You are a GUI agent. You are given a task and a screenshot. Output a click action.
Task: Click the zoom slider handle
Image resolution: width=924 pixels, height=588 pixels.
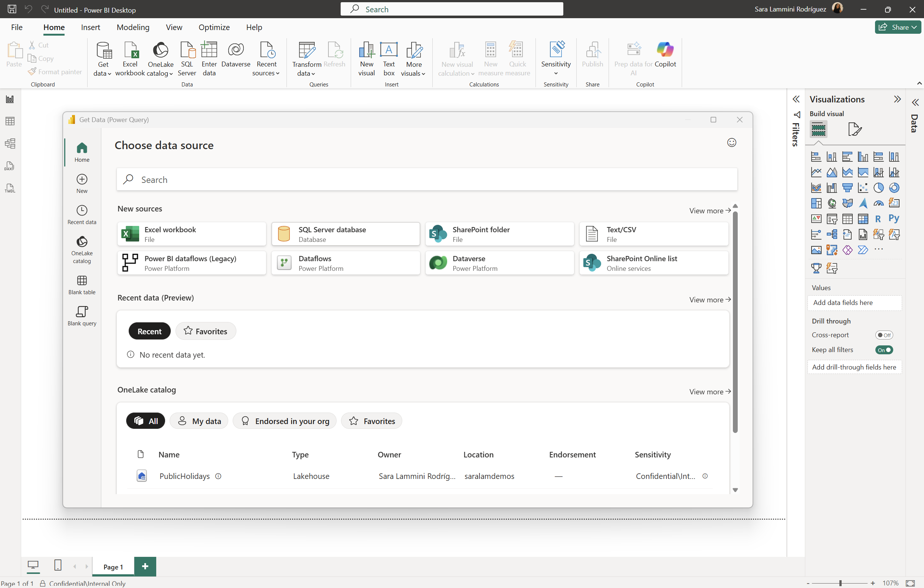tap(841, 583)
